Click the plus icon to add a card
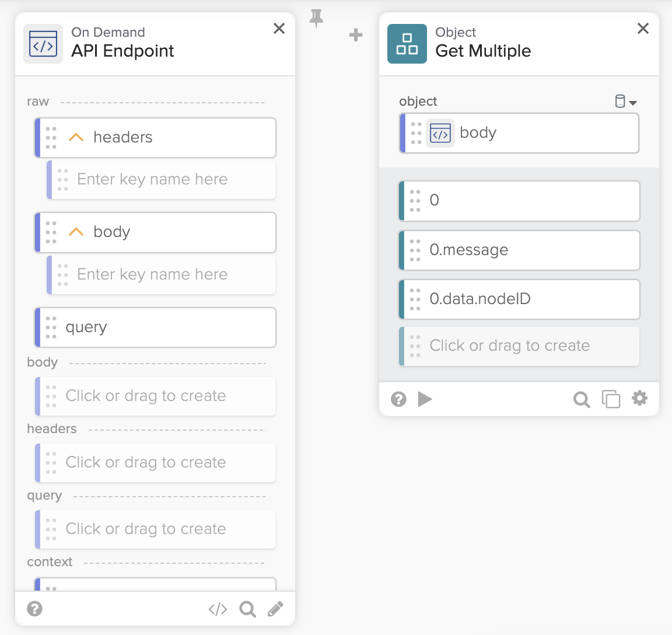The height and width of the screenshot is (635, 672). click(356, 35)
